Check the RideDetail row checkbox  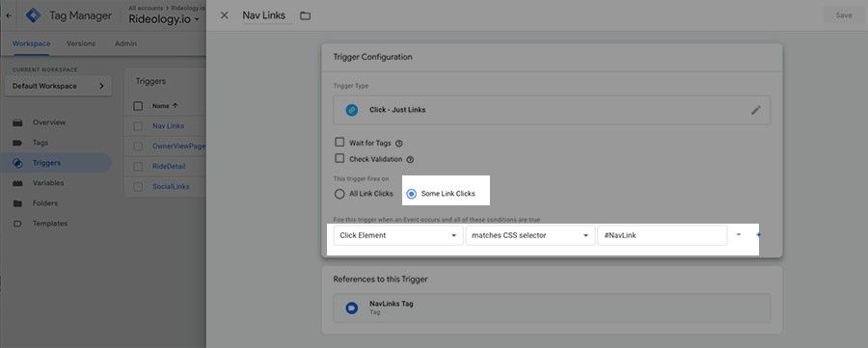coord(138,167)
